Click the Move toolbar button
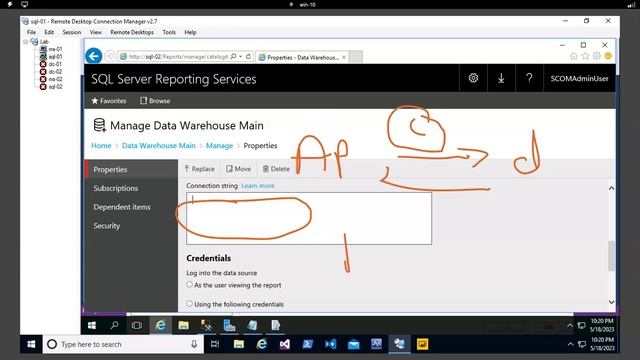The width and height of the screenshot is (640, 360). tap(239, 169)
